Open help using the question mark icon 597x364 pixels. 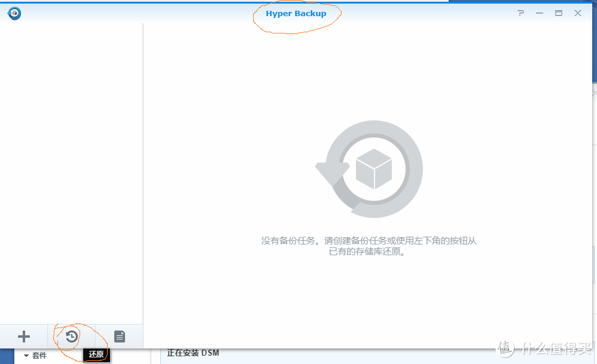520,13
